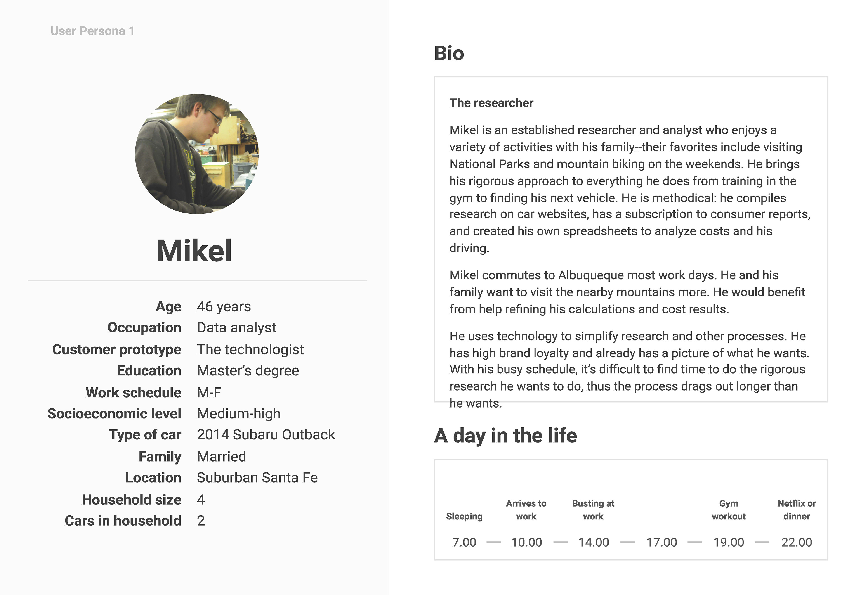Viewport: 868px width, 595px height.
Task: Click the 'Gym workout' timeline label
Action: coord(729,510)
